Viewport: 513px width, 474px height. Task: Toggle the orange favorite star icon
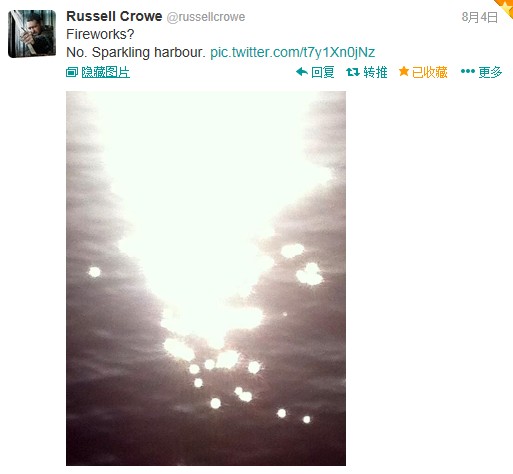[404, 71]
